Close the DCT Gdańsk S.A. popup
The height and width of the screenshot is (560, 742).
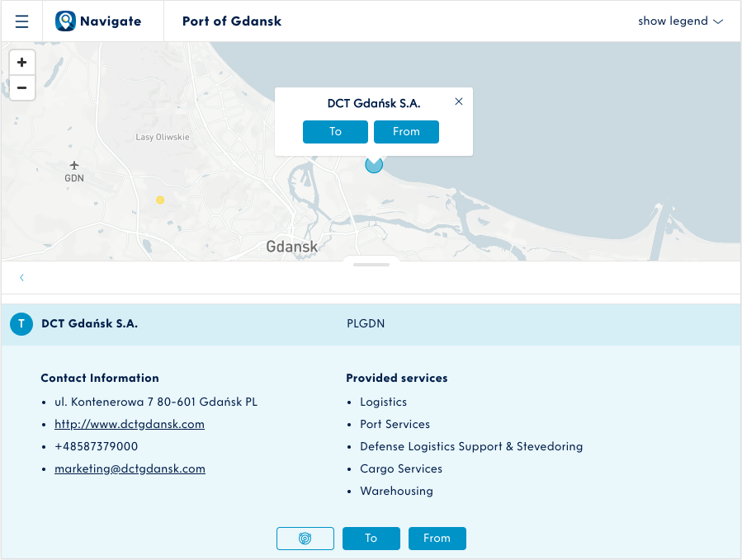(459, 101)
